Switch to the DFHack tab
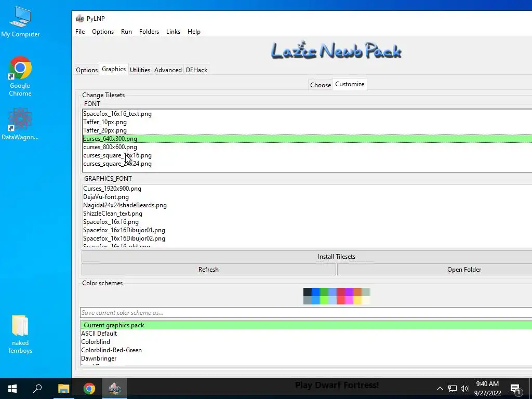This screenshot has width=532, height=399. click(x=196, y=70)
